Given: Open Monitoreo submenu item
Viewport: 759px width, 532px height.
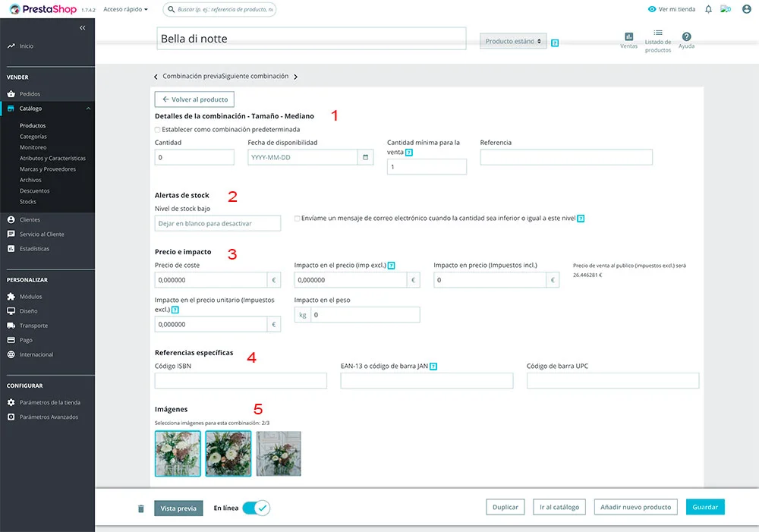Looking at the screenshot, I should [33, 147].
